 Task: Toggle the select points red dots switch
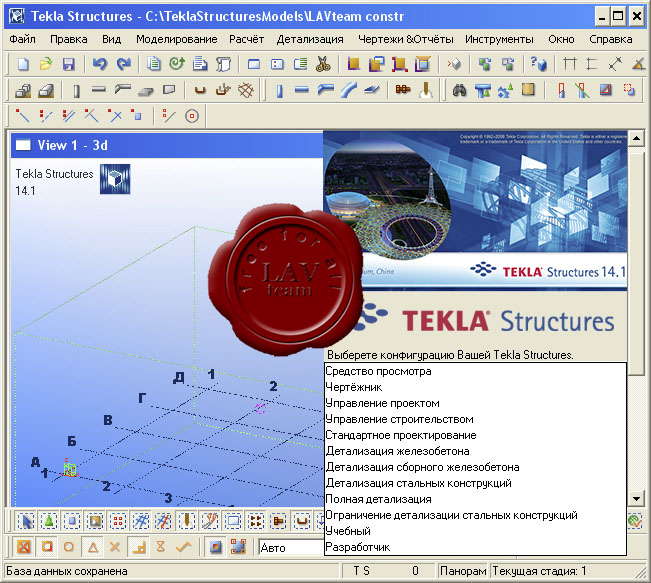coord(117,521)
